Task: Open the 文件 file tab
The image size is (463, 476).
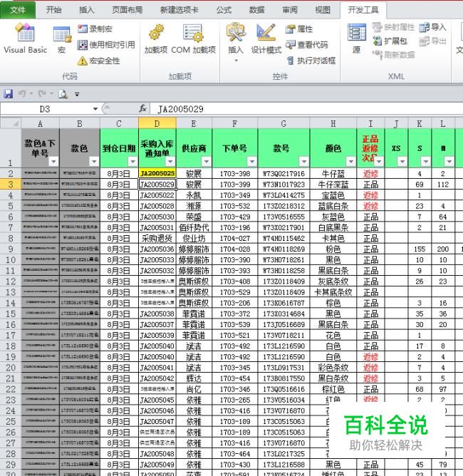Action: 18,10
